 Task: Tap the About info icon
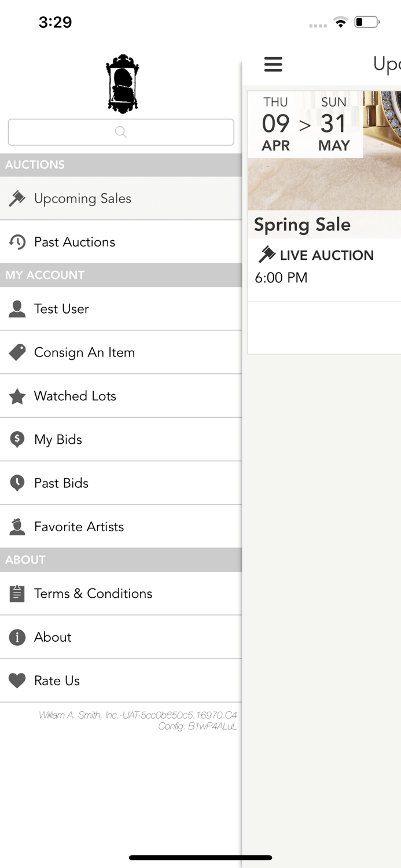[x=17, y=637]
